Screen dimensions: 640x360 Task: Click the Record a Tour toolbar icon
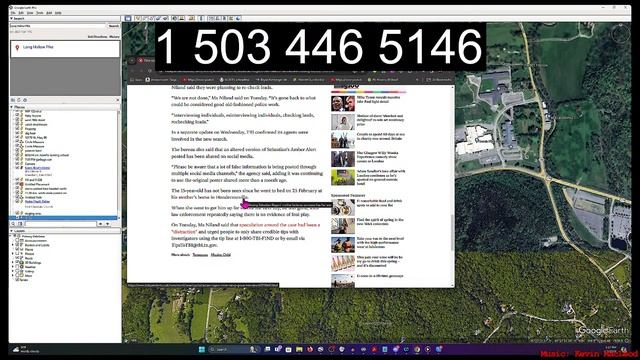pyautogui.click(x=165, y=18)
